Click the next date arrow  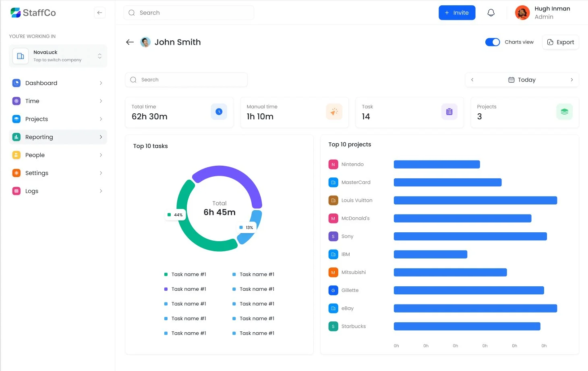coord(571,79)
